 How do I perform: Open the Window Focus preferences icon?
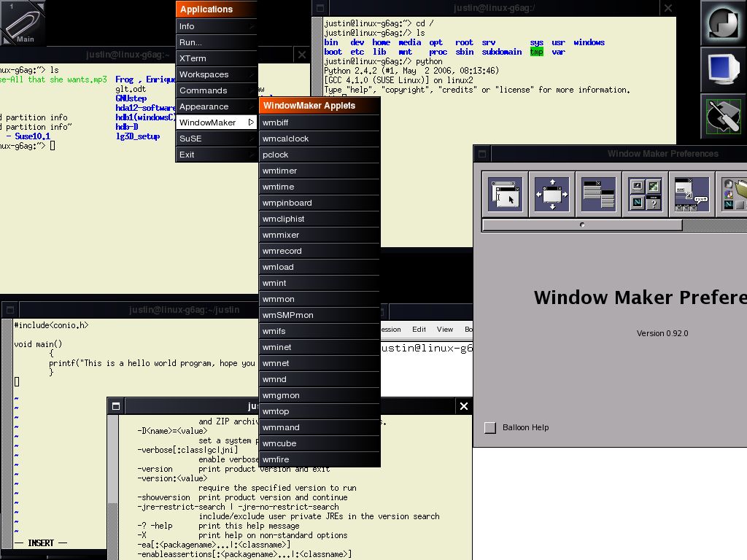pyautogui.click(x=506, y=195)
